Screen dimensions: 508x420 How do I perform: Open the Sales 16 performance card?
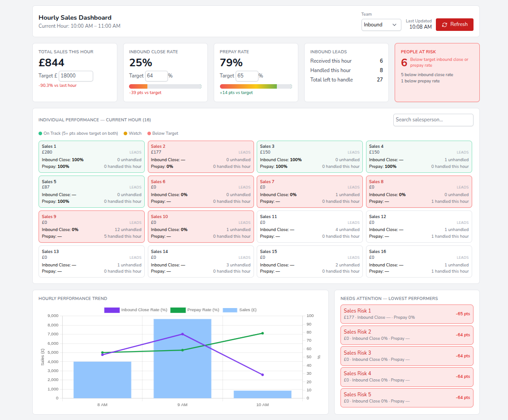tap(419, 261)
